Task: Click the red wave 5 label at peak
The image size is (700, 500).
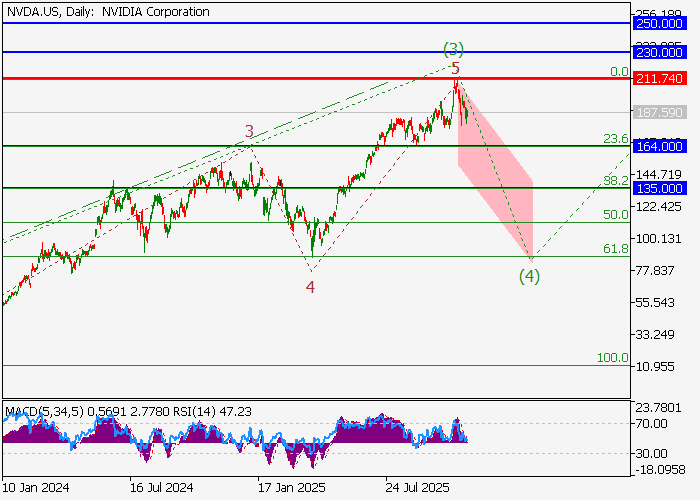Action: pos(455,68)
